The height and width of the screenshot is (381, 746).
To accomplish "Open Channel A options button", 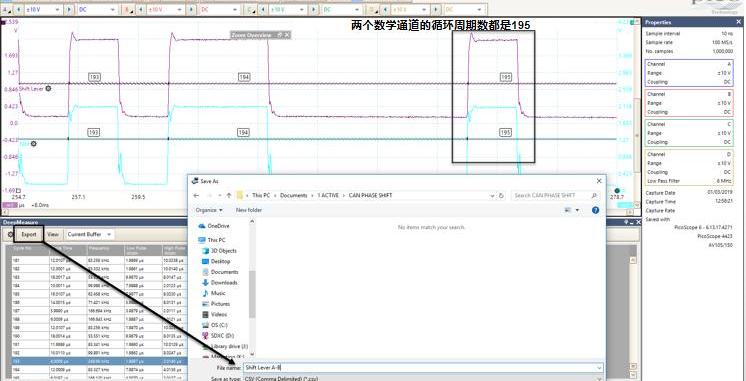I will (5, 9).
